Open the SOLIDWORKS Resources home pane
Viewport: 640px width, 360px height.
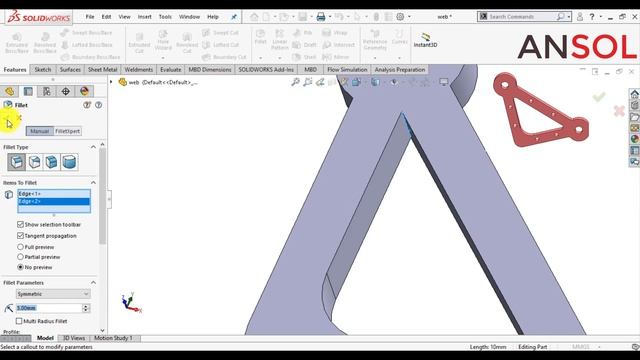coord(634,94)
